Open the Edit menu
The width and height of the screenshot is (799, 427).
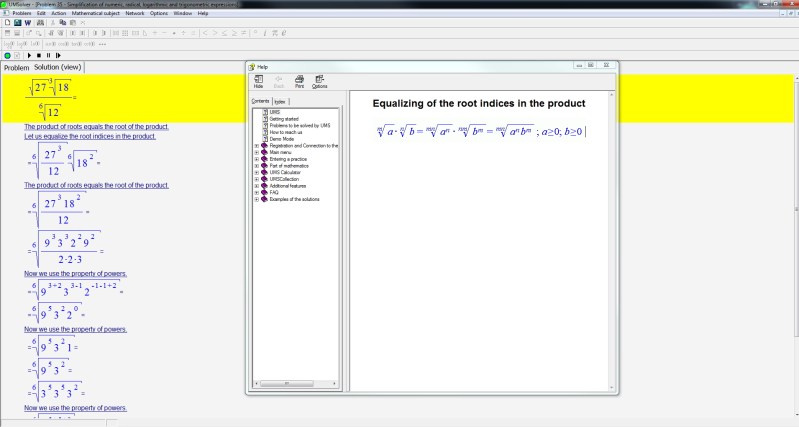pyautogui.click(x=41, y=13)
